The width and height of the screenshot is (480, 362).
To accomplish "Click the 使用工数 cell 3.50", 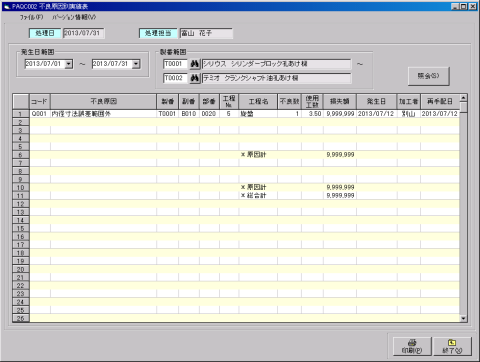I will [x=312, y=114].
